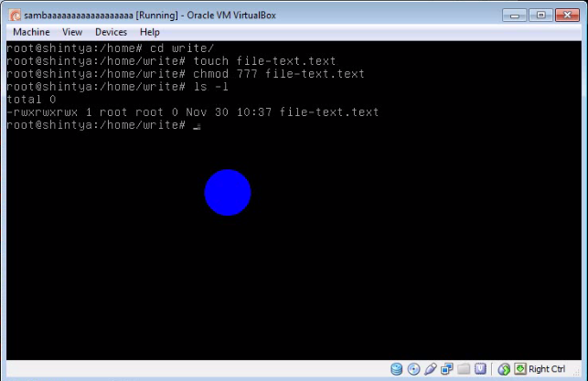Image resolution: width=588 pixels, height=381 pixels.
Task: Click the 'chmod 777 file-text.text' command line
Action: point(186,74)
